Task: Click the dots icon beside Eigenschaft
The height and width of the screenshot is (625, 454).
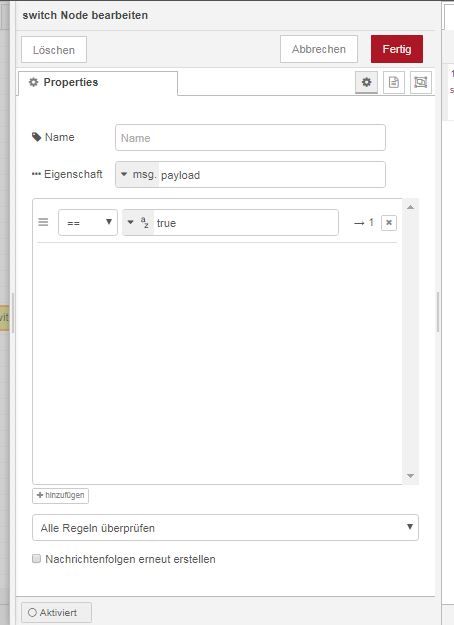Action: pos(36,174)
